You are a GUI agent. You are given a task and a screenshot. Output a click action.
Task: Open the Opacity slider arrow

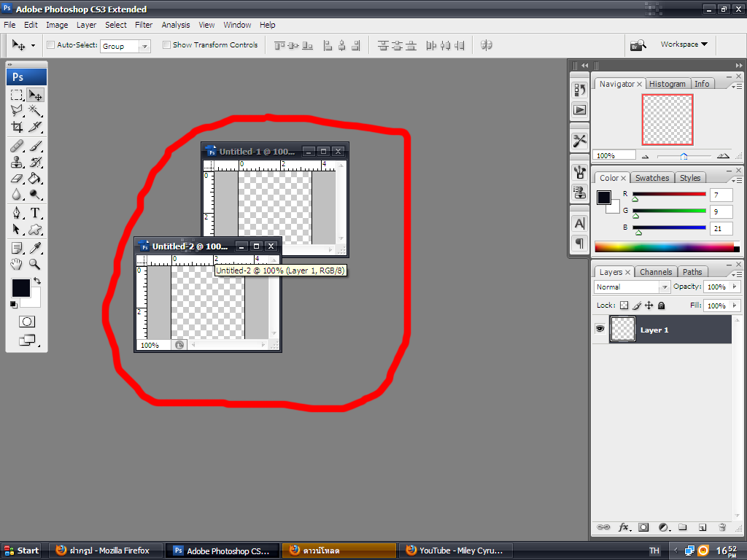pos(735,287)
